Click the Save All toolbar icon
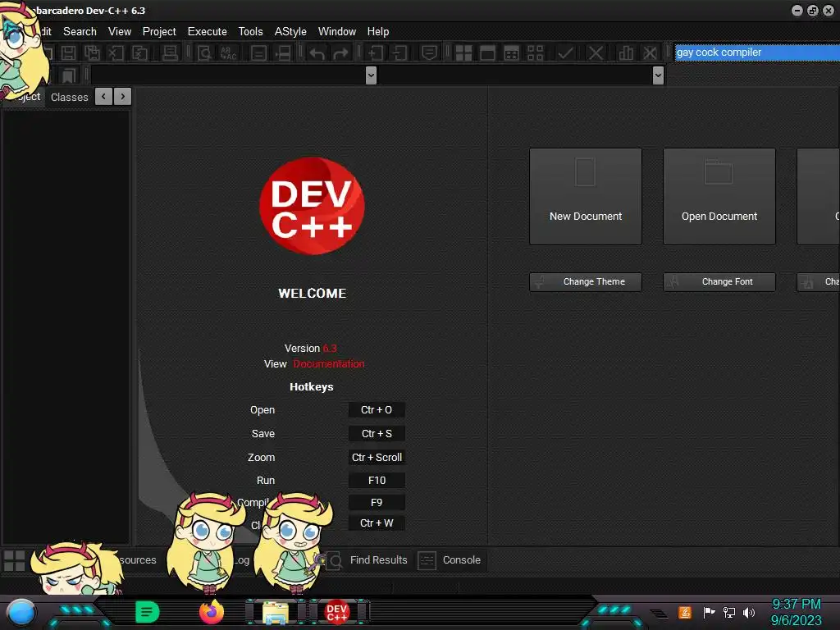 coord(92,53)
